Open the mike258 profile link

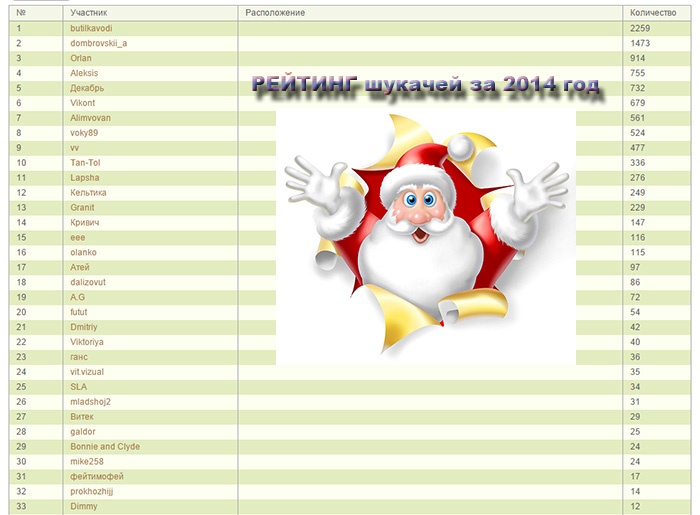pyautogui.click(x=87, y=462)
